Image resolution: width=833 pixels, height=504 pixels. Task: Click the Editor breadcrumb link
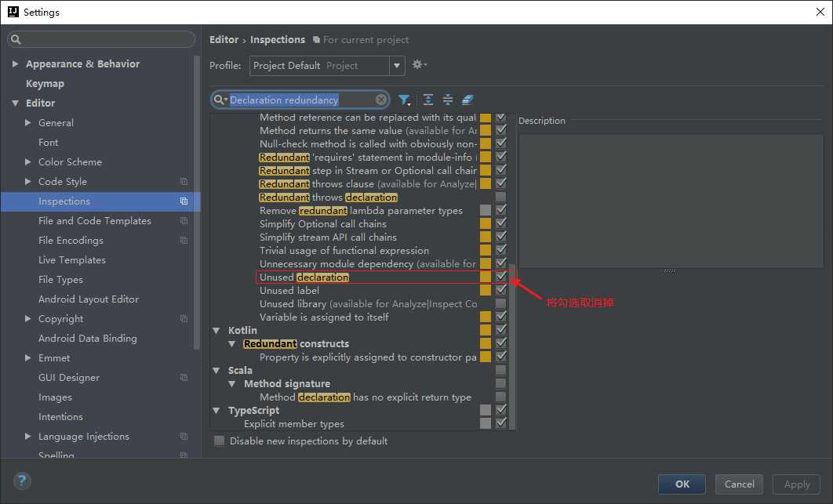click(x=224, y=40)
